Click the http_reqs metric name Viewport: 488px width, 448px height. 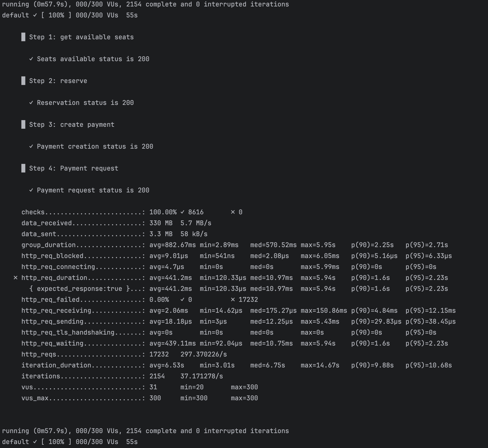click(x=39, y=354)
